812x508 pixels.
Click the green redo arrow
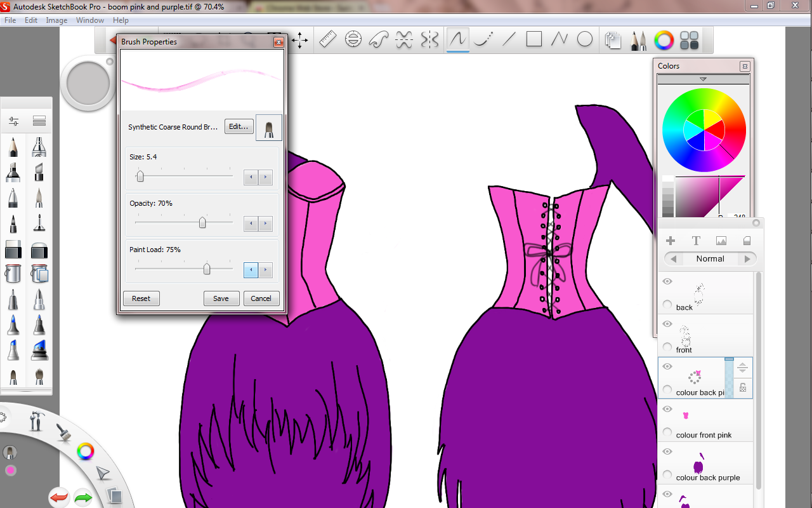pos(83,497)
